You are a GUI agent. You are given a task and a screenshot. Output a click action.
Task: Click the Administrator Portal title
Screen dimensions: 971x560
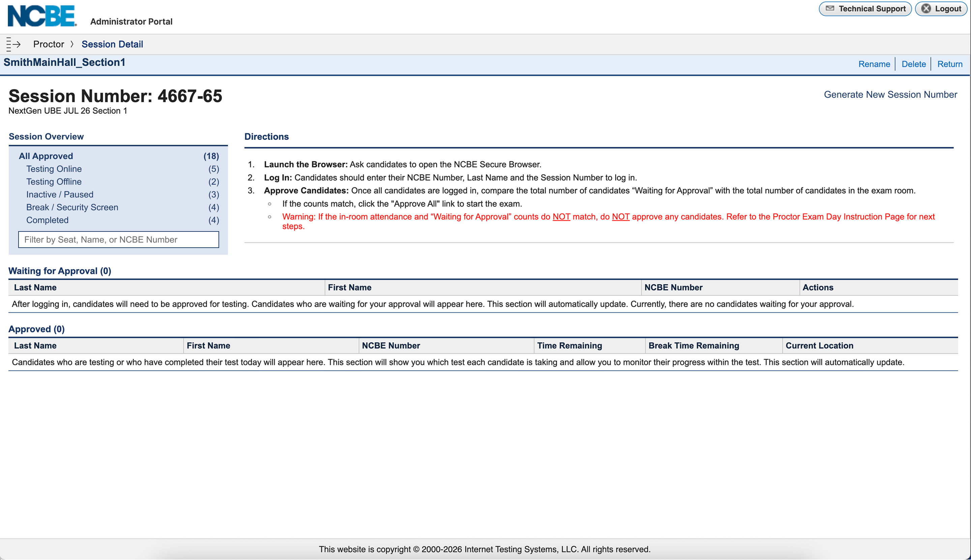coord(131,22)
